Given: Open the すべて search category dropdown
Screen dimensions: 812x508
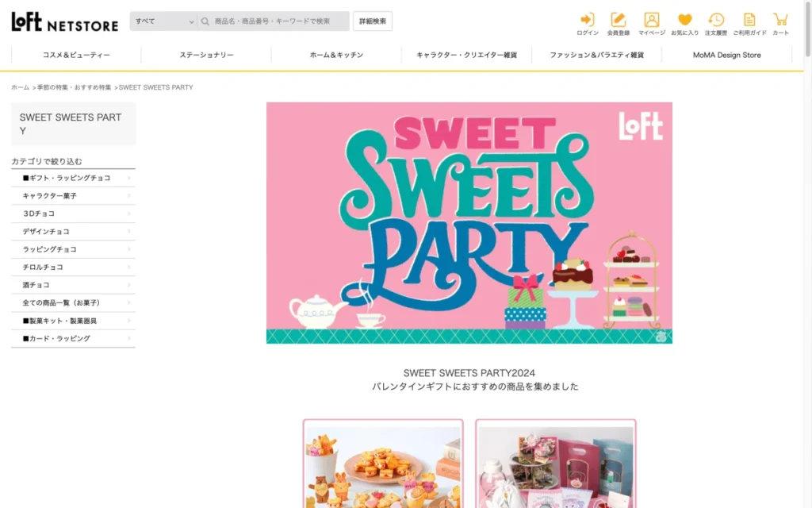Looking at the screenshot, I should pos(163,21).
